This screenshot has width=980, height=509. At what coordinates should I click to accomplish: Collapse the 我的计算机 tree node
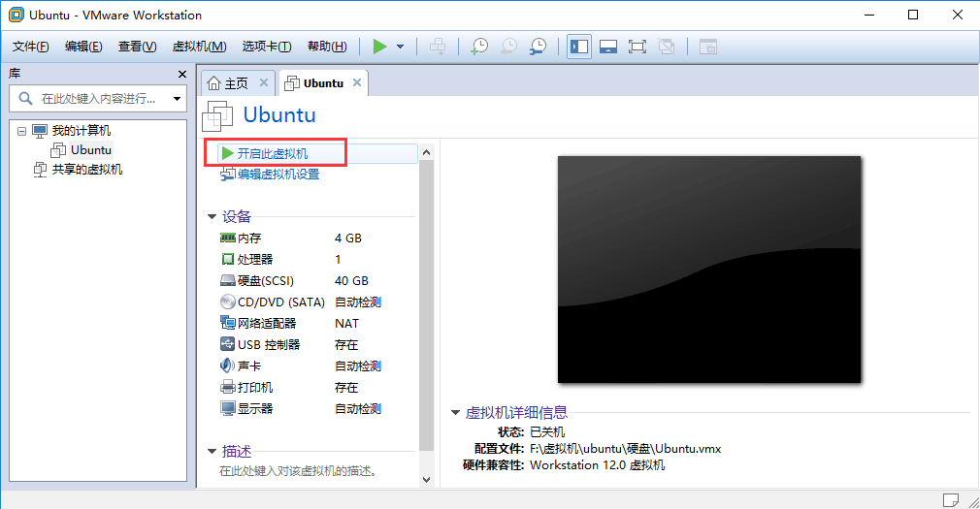point(22,131)
